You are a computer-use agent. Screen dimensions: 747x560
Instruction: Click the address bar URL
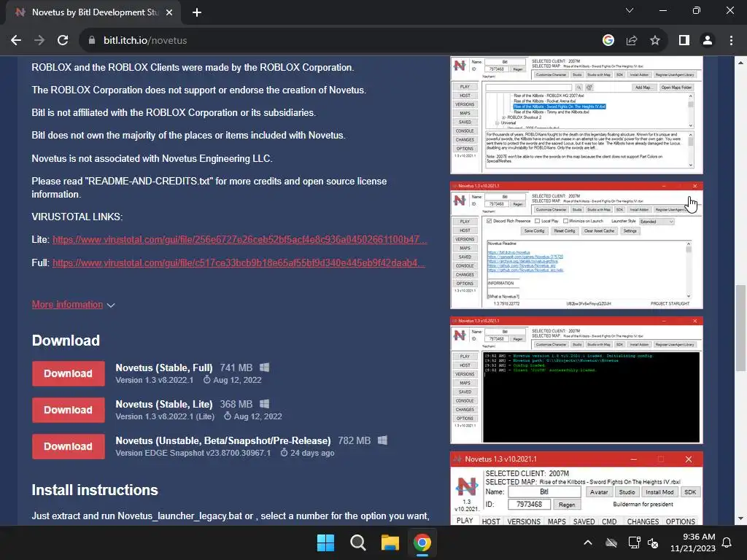click(145, 41)
